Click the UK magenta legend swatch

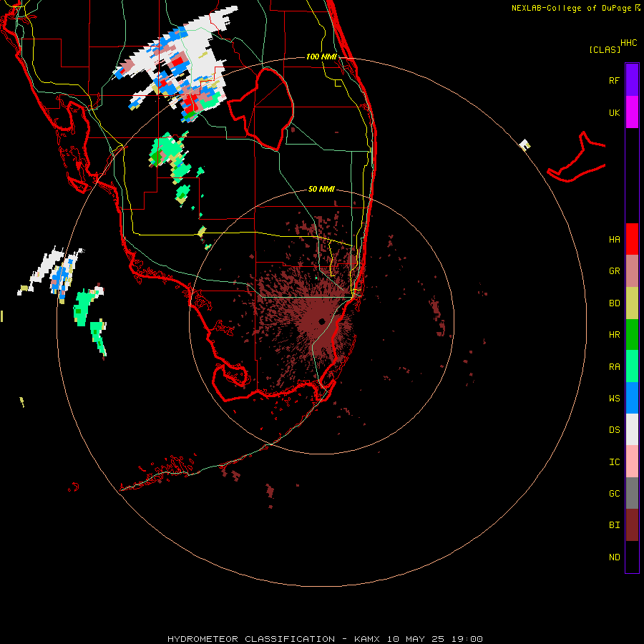(x=632, y=112)
